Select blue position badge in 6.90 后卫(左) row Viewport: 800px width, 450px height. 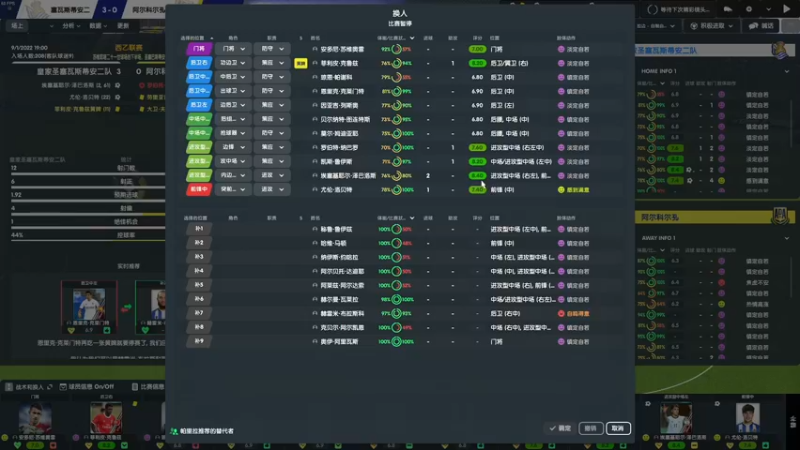coord(198,105)
